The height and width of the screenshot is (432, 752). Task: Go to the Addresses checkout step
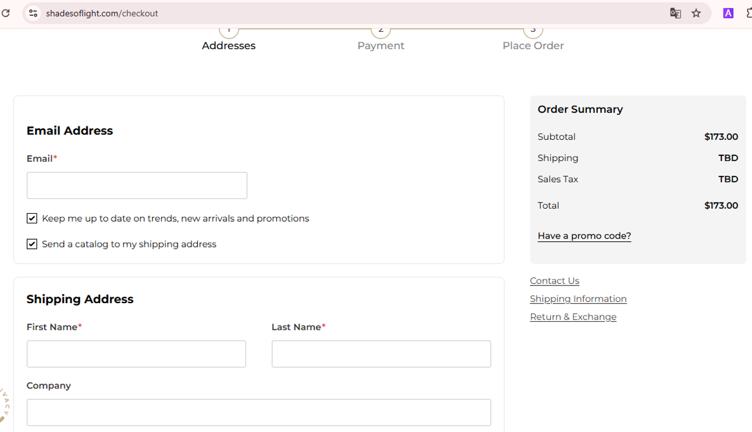pyautogui.click(x=229, y=44)
